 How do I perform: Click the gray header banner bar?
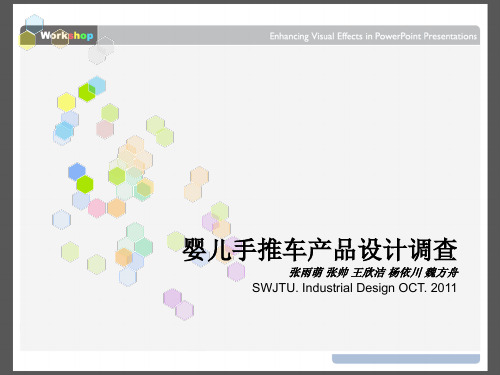250,35
